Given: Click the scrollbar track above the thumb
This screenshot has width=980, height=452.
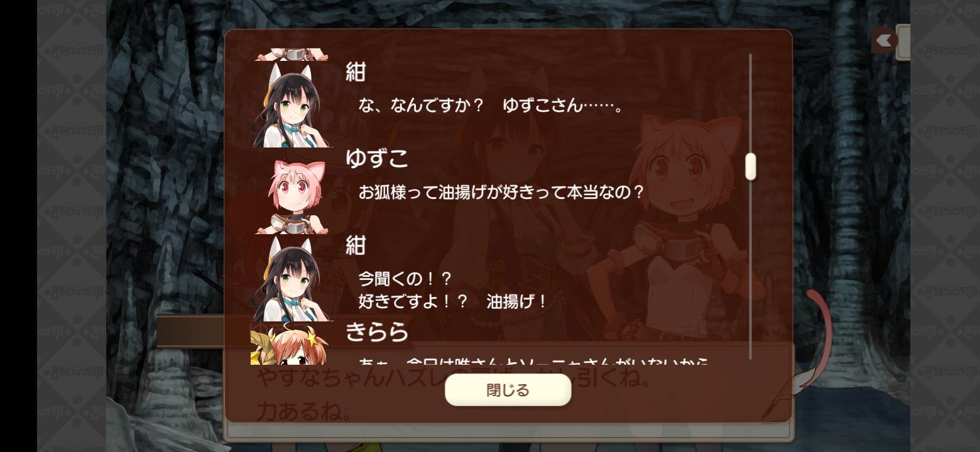Looking at the screenshot, I should coord(750,103).
